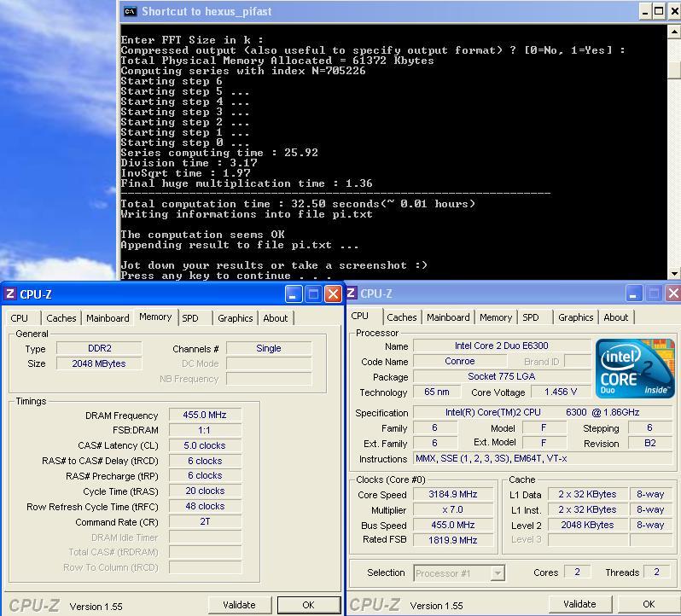The height and width of the screenshot is (616, 681).
Task: Open Graphics tab in left CPU-Z window
Action: 236,318
